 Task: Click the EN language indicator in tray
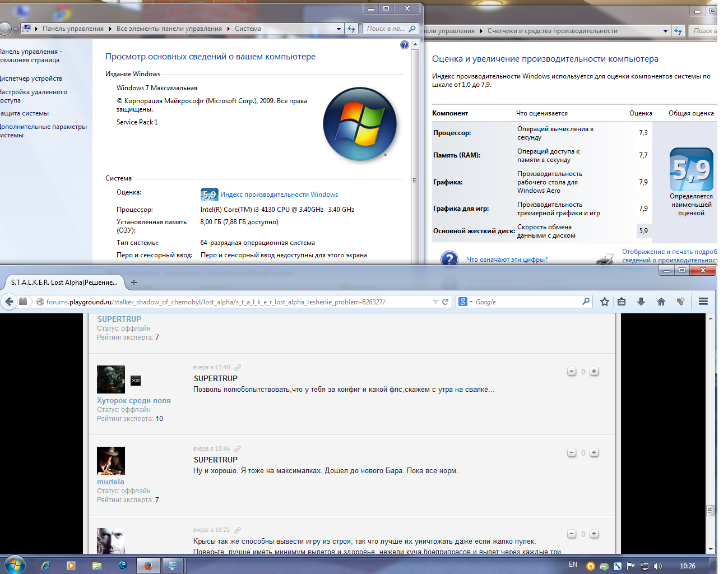pyautogui.click(x=573, y=564)
